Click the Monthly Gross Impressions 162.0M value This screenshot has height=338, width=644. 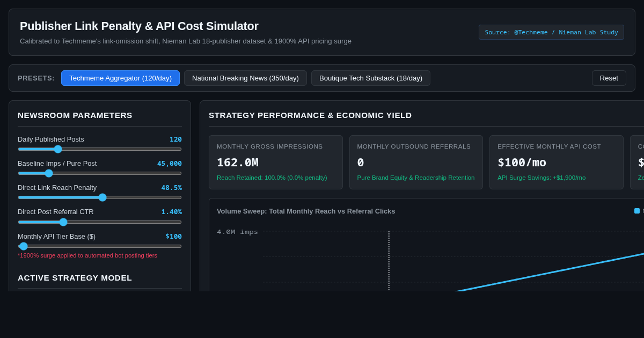pyautogui.click(x=238, y=163)
